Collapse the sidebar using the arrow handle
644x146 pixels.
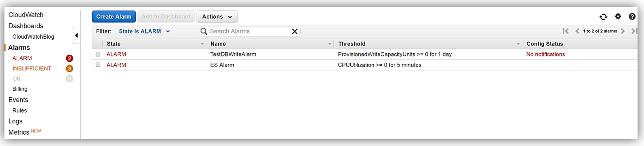[76, 35]
